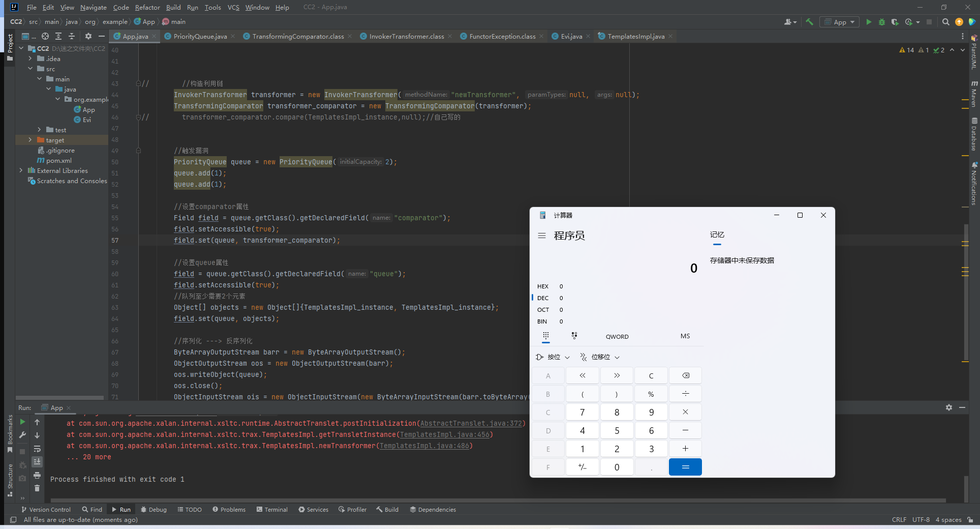The height and width of the screenshot is (529, 980).
Task: Open the App run configuration dropdown
Action: 839,22
